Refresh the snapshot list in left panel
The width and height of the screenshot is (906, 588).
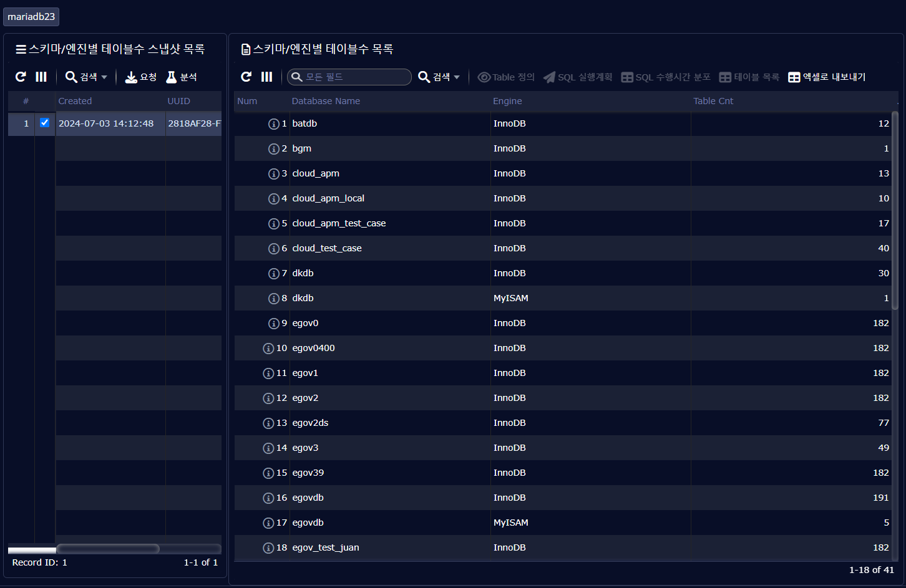(x=21, y=77)
